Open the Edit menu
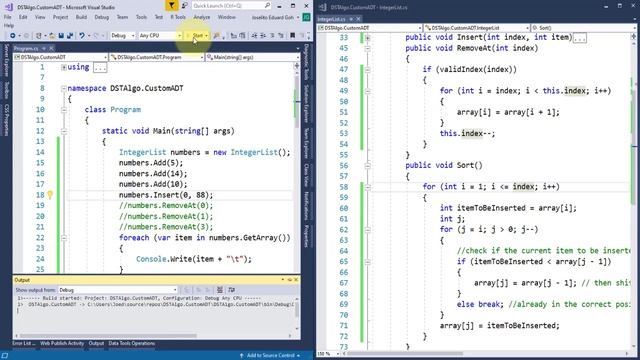640x360 pixels. (x=23, y=17)
